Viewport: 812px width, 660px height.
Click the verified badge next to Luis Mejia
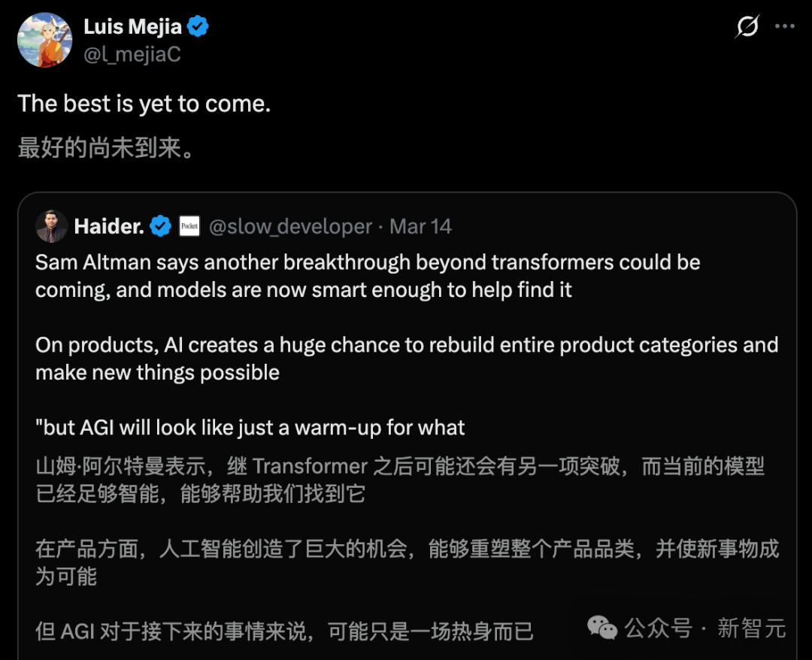pos(196,26)
